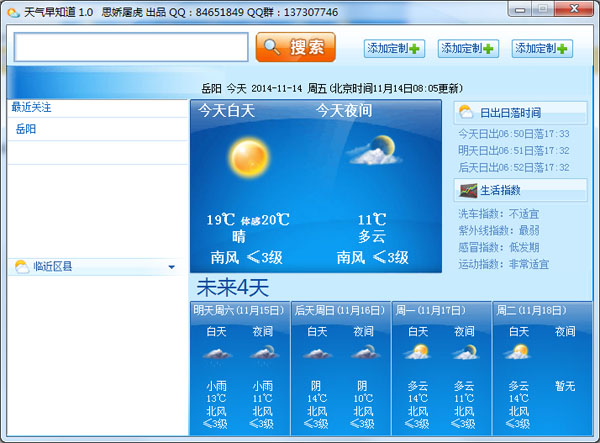Click the third 添加定制 button

pyautogui.click(x=542, y=49)
